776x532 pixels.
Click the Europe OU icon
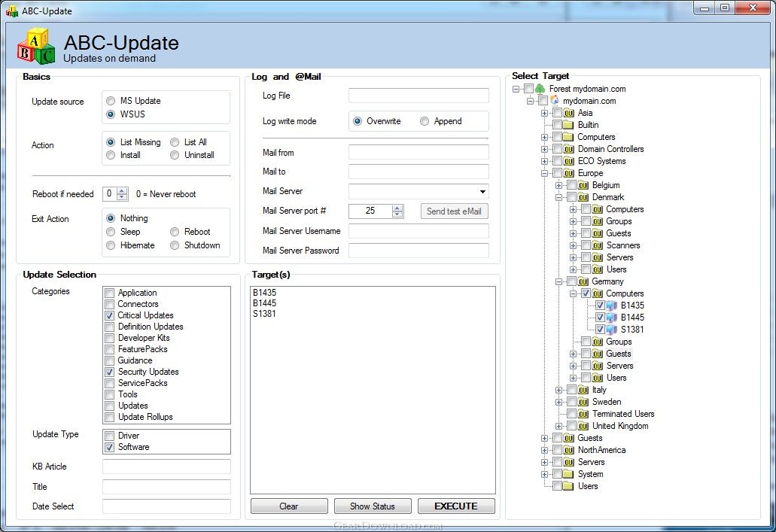(568, 173)
